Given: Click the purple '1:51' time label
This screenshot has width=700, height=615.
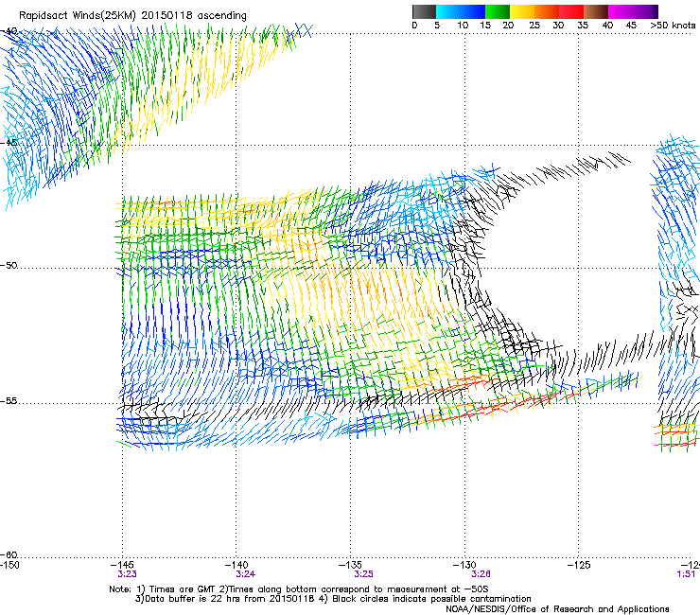Looking at the screenshot, I should 686,574.
